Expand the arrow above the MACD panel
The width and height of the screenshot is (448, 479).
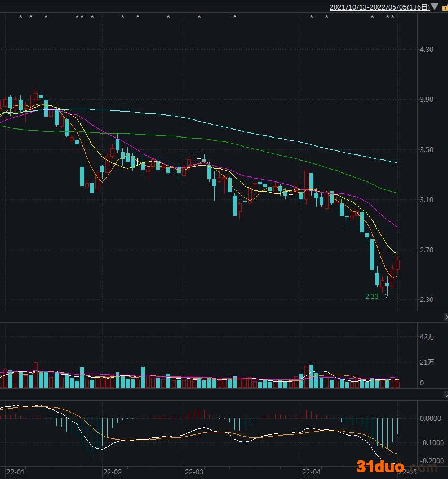[444, 395]
